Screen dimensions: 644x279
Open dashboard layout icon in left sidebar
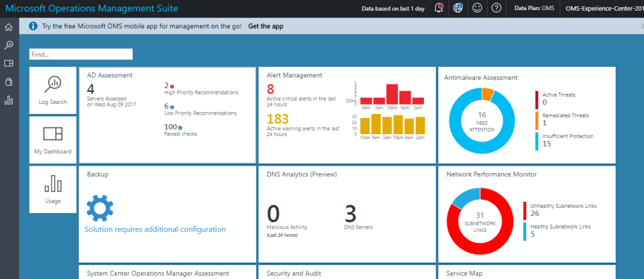point(9,64)
